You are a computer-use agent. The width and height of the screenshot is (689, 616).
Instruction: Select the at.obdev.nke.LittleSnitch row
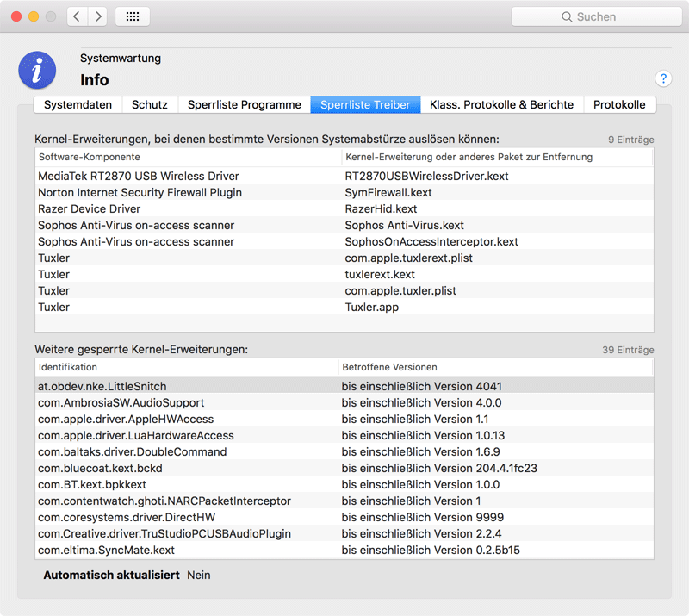pyautogui.click(x=344, y=386)
